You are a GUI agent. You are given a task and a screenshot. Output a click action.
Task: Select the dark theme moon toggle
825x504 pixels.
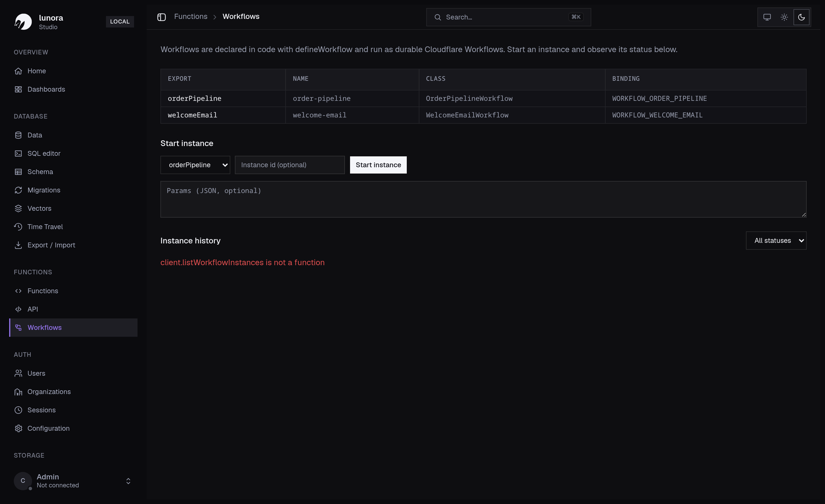801,17
